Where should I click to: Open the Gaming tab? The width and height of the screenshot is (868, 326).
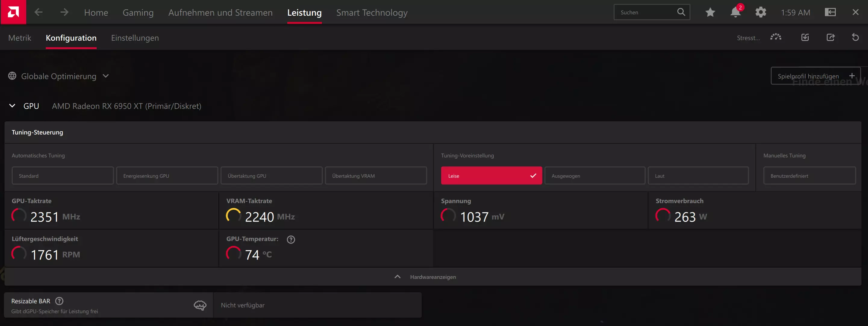(138, 12)
